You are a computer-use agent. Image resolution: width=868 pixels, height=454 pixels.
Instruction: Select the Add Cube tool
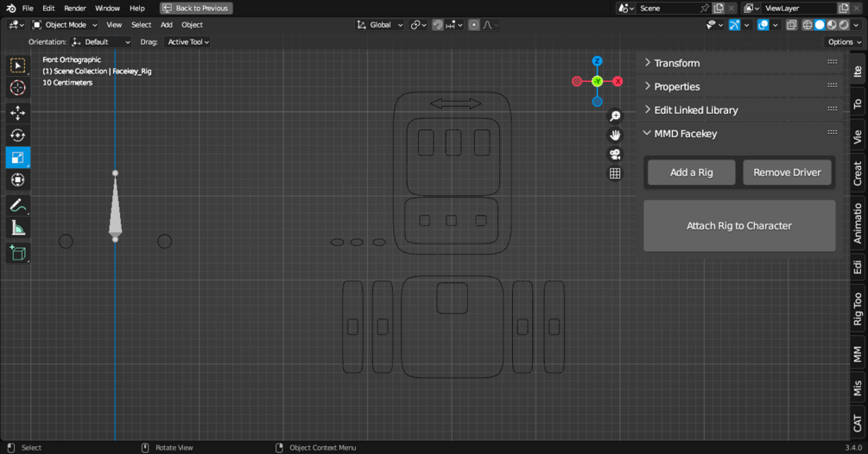[x=18, y=253]
